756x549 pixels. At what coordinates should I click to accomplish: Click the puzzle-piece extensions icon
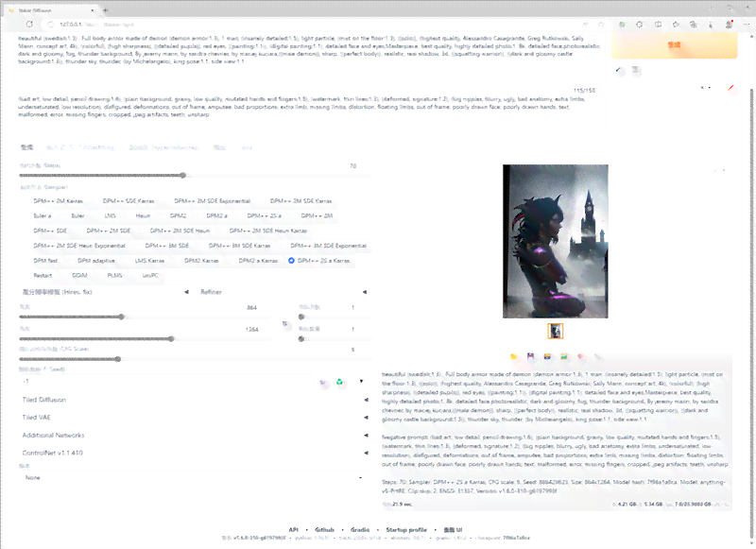(x=640, y=25)
